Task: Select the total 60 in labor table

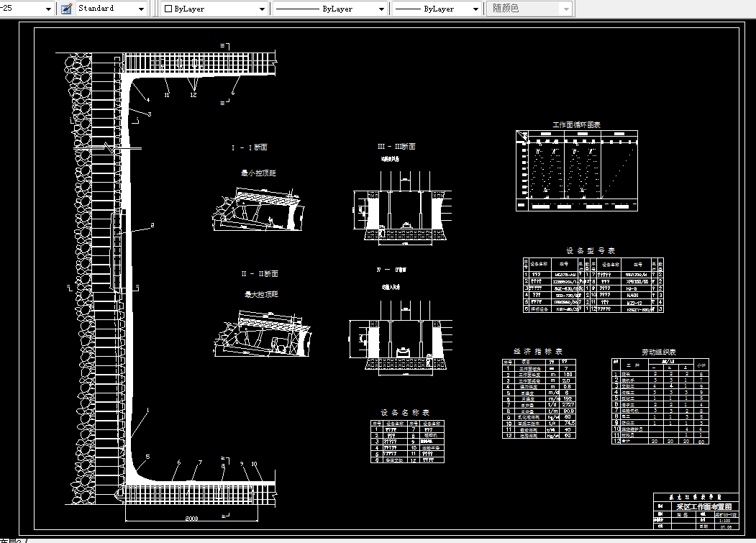Action: (x=701, y=442)
